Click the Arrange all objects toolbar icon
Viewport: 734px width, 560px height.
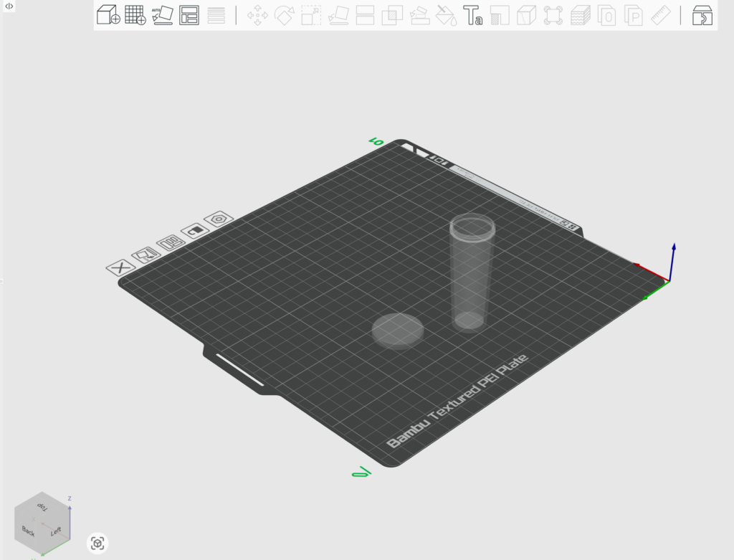189,15
